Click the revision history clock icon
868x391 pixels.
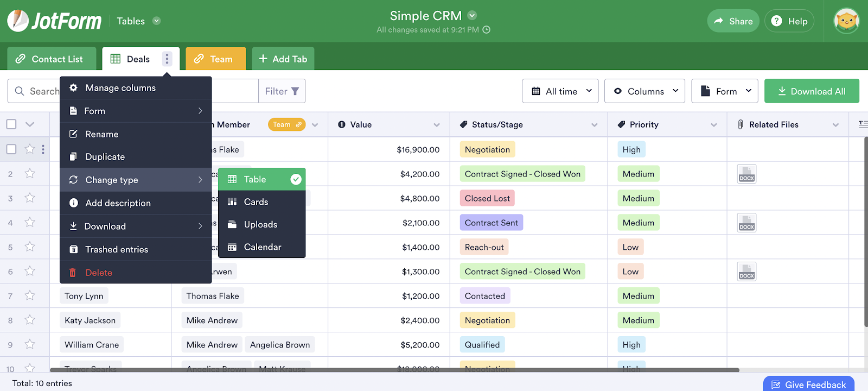coord(487,30)
